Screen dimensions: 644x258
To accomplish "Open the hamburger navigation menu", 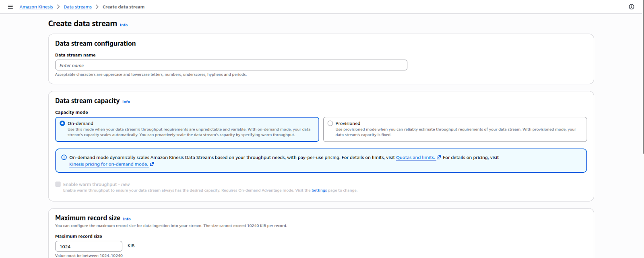I will pos(10,7).
